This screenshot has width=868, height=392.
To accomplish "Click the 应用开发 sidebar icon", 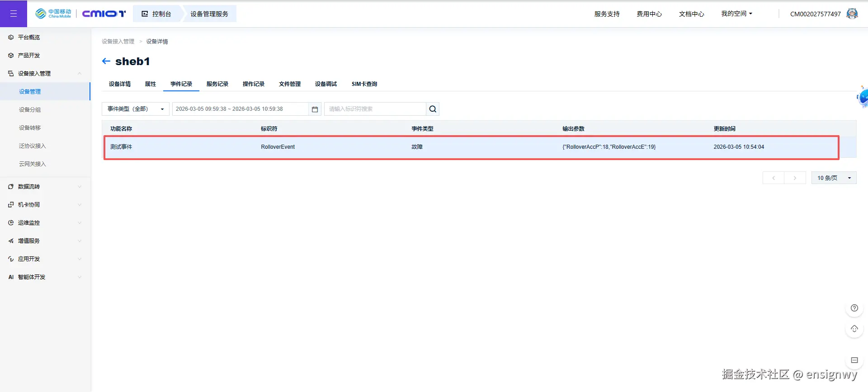I will [x=11, y=259].
